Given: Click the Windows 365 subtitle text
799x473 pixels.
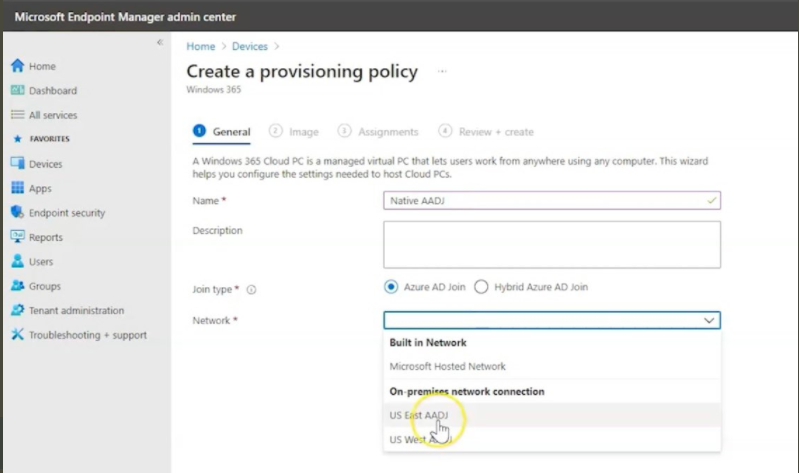Looking at the screenshot, I should (214, 90).
